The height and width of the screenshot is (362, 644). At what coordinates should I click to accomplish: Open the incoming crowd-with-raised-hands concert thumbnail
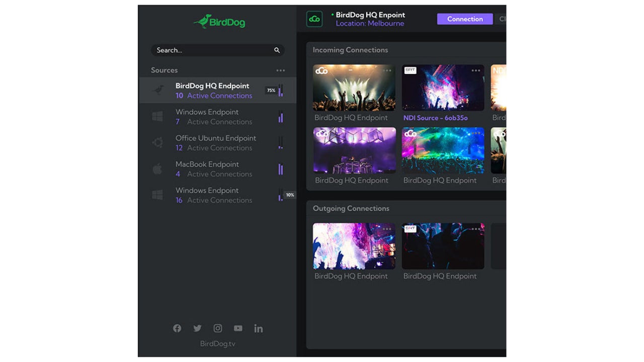tap(354, 87)
